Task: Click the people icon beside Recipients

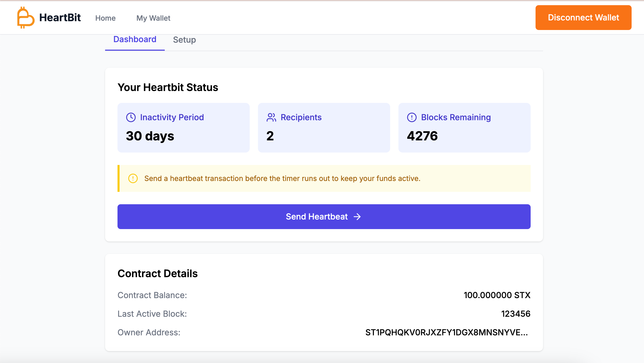Action: [271, 117]
